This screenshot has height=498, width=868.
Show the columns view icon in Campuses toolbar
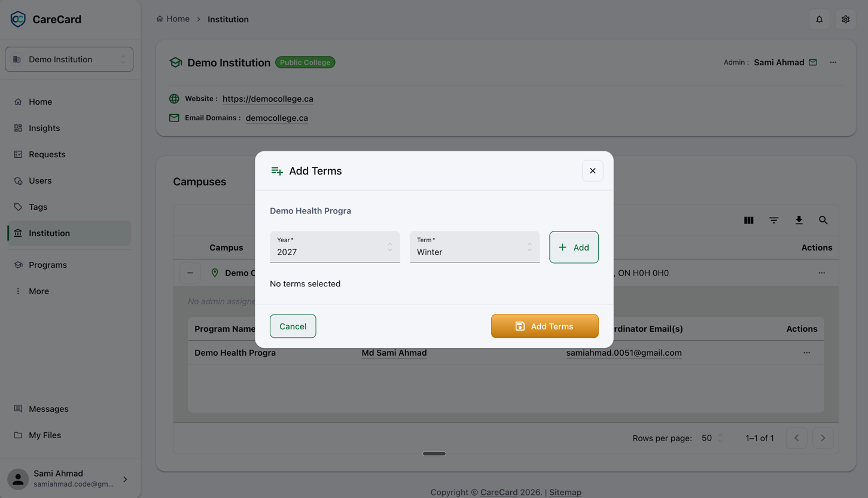pos(748,221)
